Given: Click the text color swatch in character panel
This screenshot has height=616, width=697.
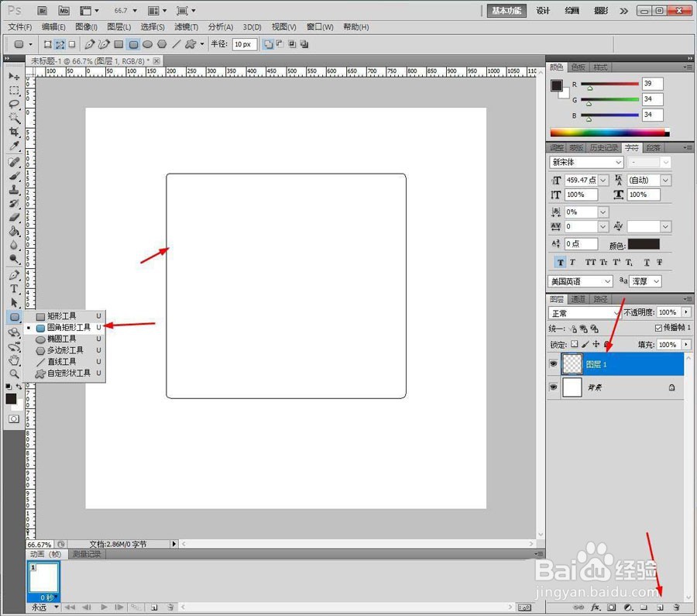Looking at the screenshot, I should pos(644,244).
